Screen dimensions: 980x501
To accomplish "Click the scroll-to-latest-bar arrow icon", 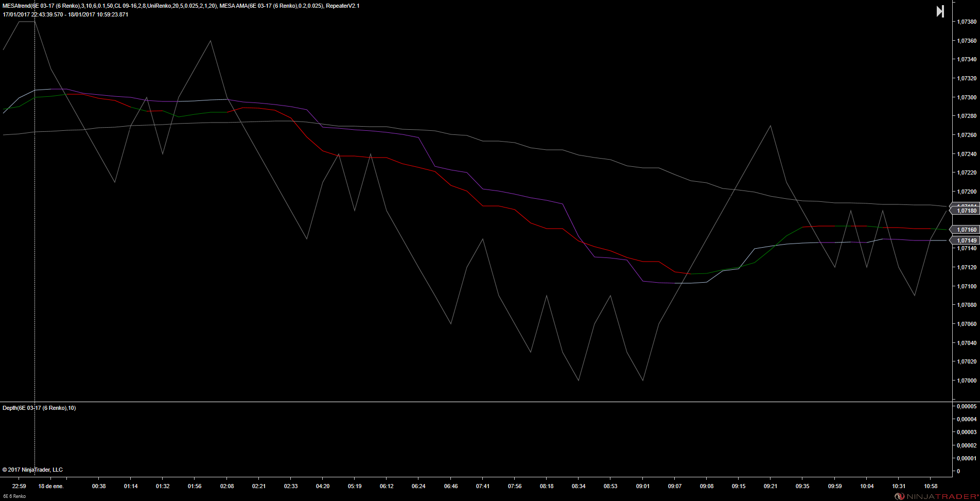I will (940, 11).
